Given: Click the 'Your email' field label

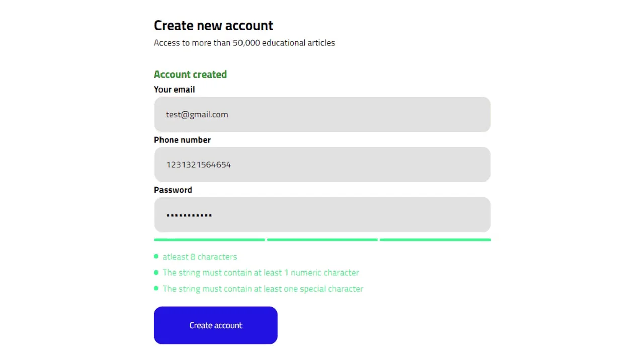Looking at the screenshot, I should 174,89.
